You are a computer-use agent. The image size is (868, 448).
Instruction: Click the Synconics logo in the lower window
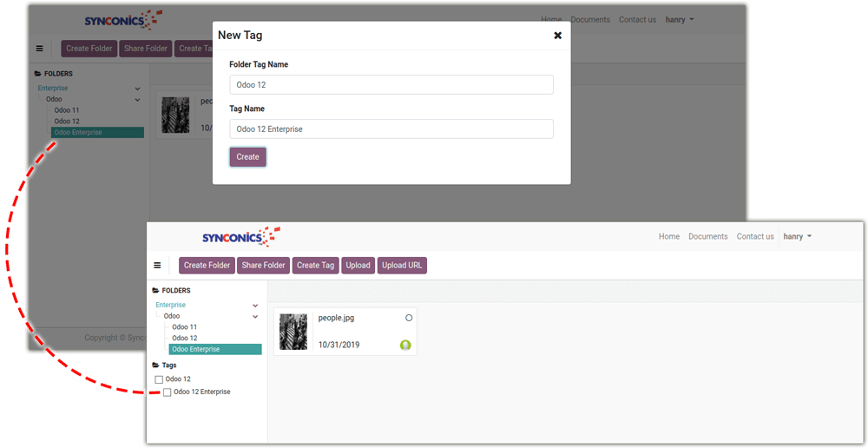240,237
